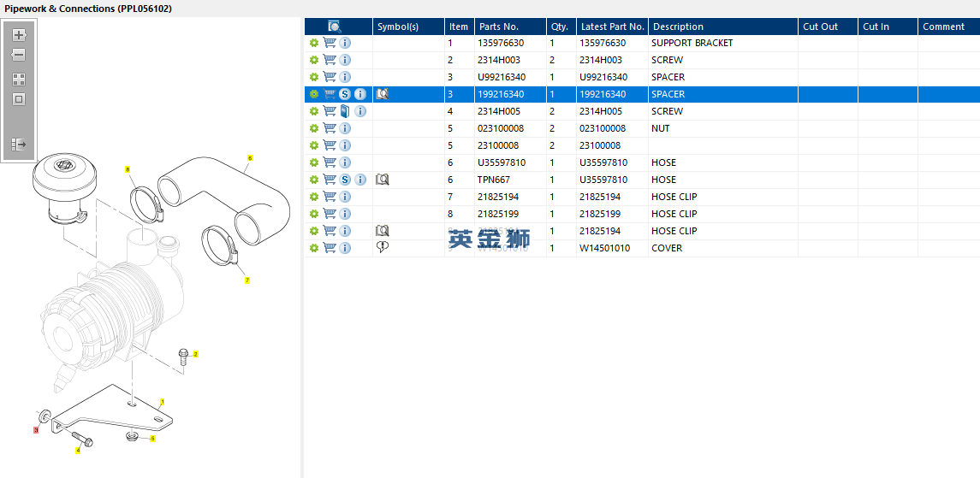Add COVER W14501010 to cart

tap(330, 248)
